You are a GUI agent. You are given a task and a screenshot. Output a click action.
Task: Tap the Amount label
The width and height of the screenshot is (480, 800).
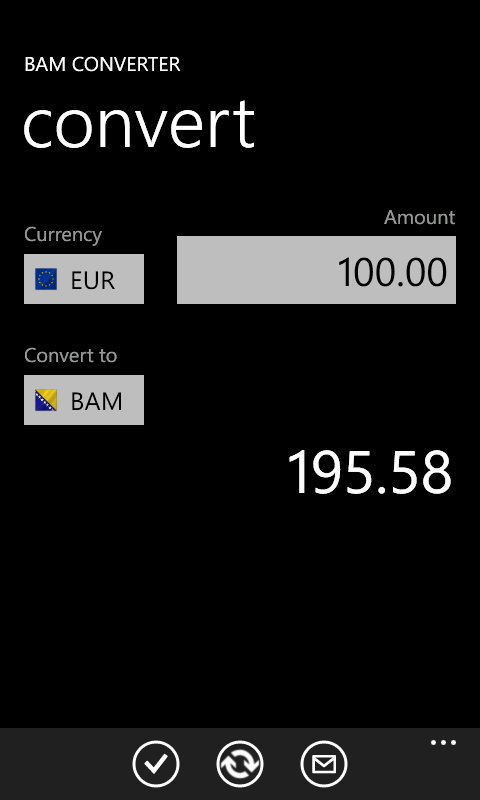point(419,217)
